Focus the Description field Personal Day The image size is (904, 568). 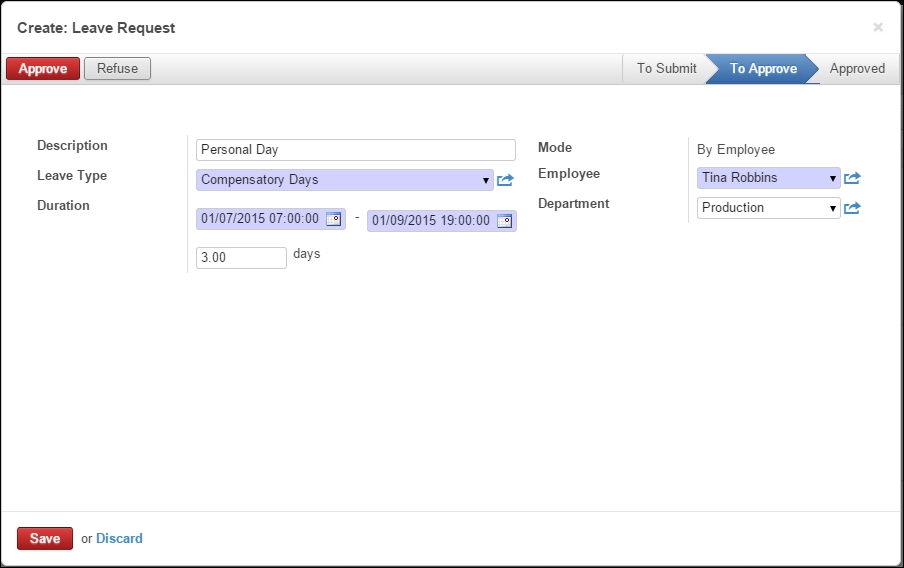coord(356,150)
